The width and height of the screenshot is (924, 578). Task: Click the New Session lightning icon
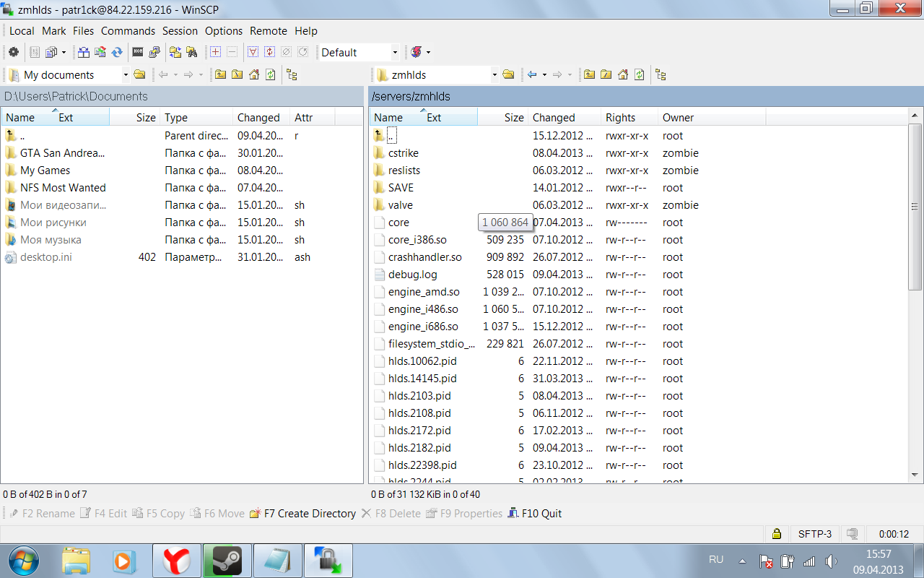coord(416,52)
